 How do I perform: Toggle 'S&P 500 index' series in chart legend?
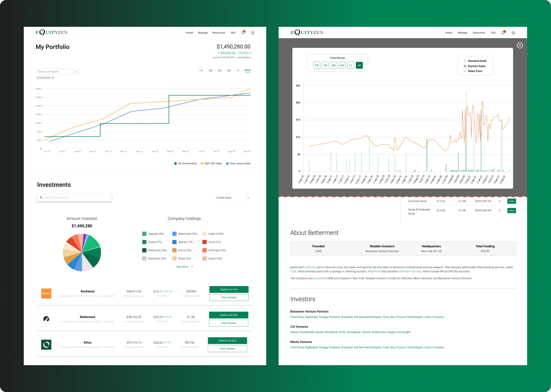pyautogui.click(x=211, y=163)
